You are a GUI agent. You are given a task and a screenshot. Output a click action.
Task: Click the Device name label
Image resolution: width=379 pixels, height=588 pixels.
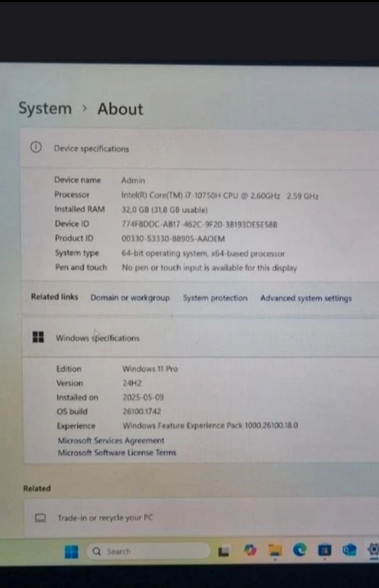[x=77, y=180]
